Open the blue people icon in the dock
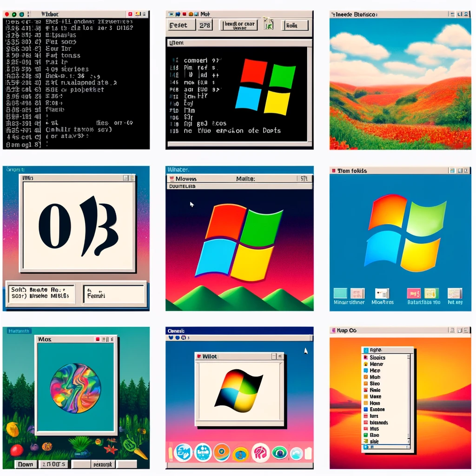The image size is (476, 476). click(203, 452)
